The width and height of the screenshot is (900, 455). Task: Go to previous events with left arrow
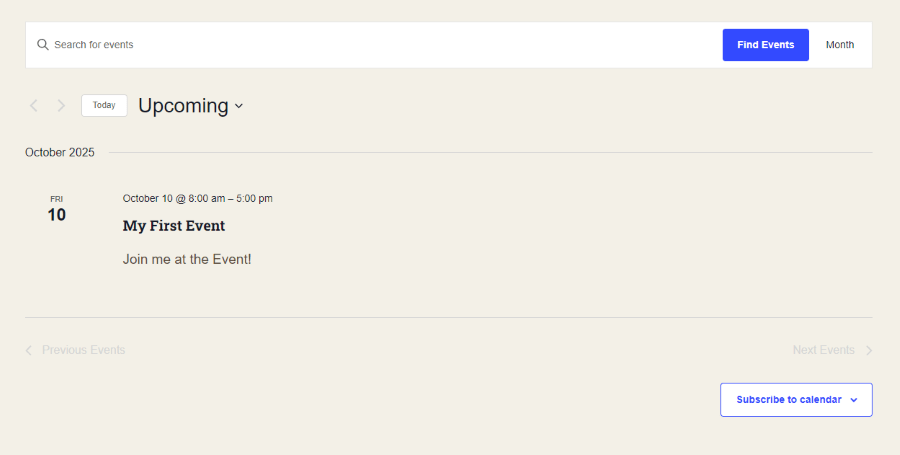click(34, 106)
